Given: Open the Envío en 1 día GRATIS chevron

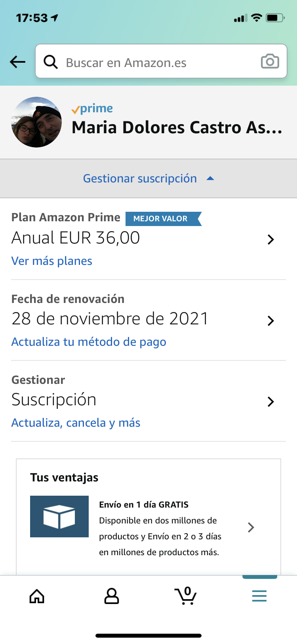Looking at the screenshot, I should pos(251,527).
